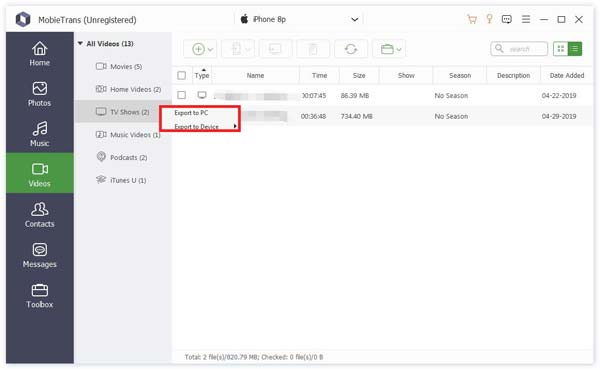
Task: Open the Home section in sidebar
Action: pos(39,54)
